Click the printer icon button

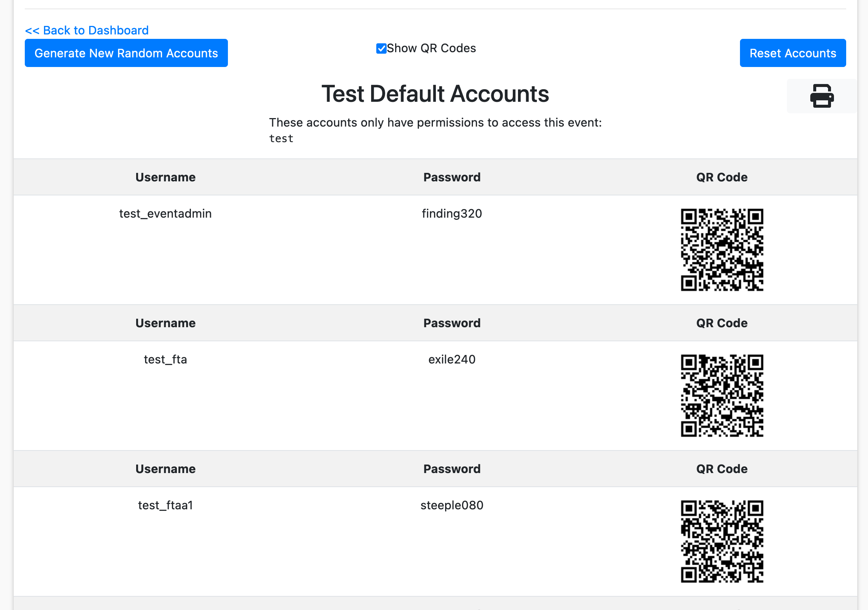(x=821, y=95)
